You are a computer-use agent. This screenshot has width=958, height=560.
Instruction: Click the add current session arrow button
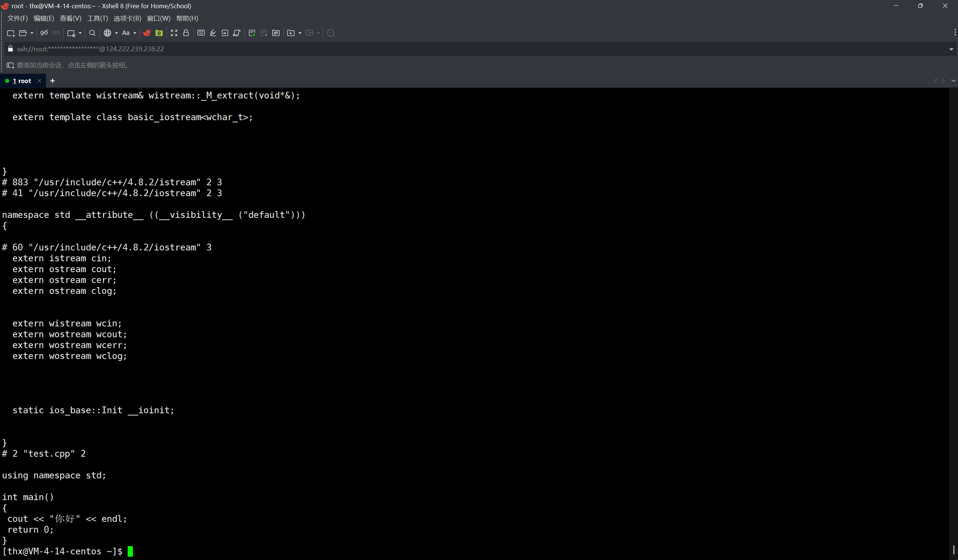10,66
